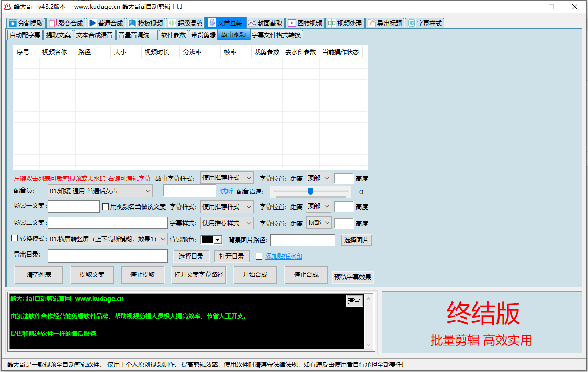Switch to 带货剪辑 sub-tab

[203, 35]
